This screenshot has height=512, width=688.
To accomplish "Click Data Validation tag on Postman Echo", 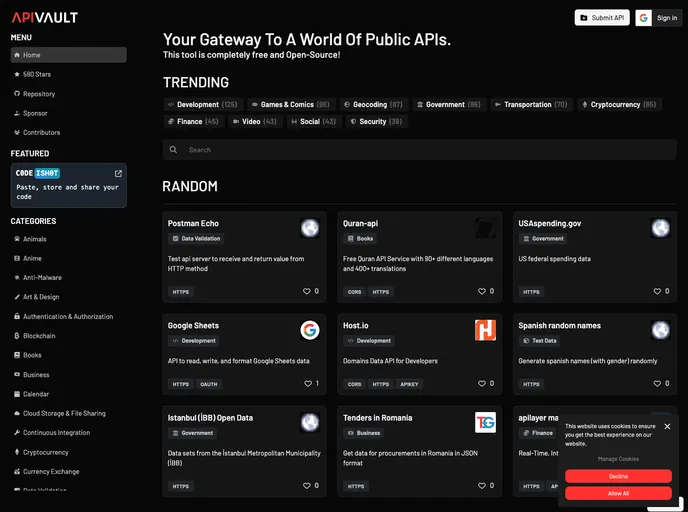I will pyautogui.click(x=196, y=239).
